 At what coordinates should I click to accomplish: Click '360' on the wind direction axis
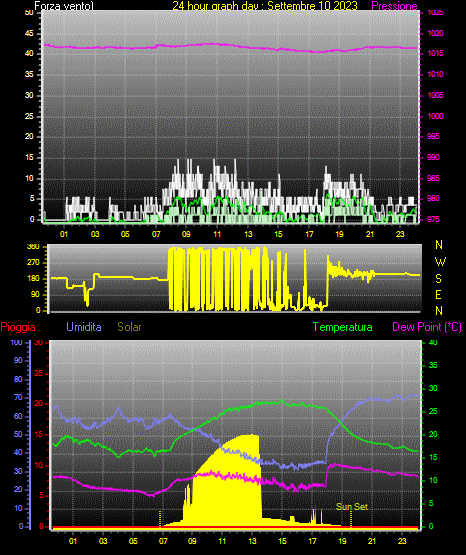coord(33,247)
